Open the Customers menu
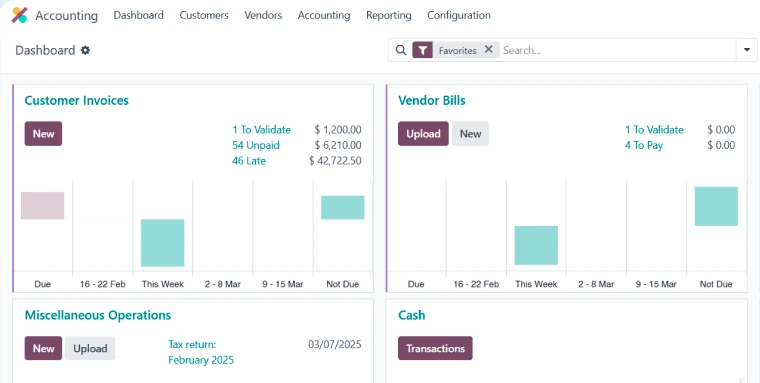The image size is (760, 383). pos(204,16)
